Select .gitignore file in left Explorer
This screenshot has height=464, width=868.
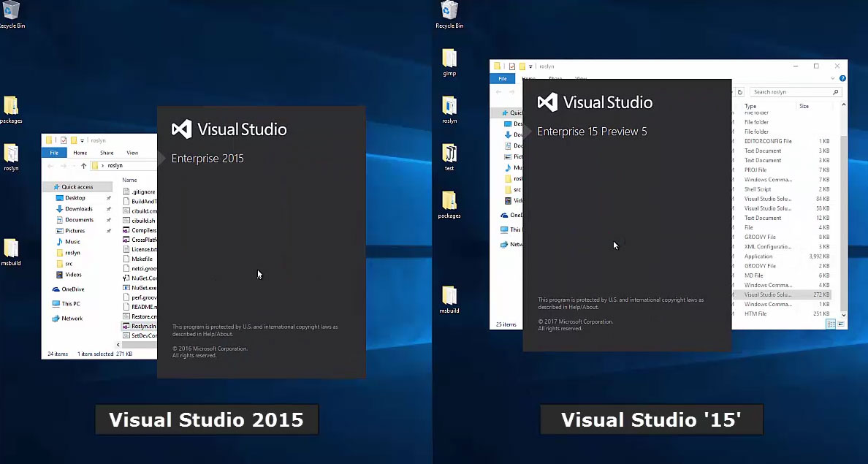tap(140, 192)
